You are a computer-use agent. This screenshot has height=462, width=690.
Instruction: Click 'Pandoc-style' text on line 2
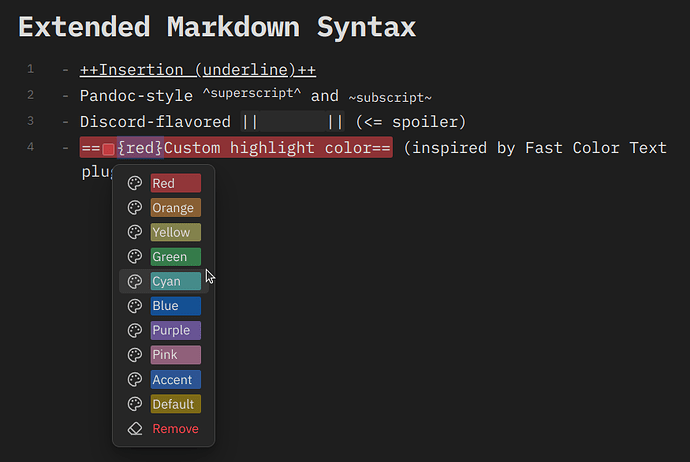point(136,96)
